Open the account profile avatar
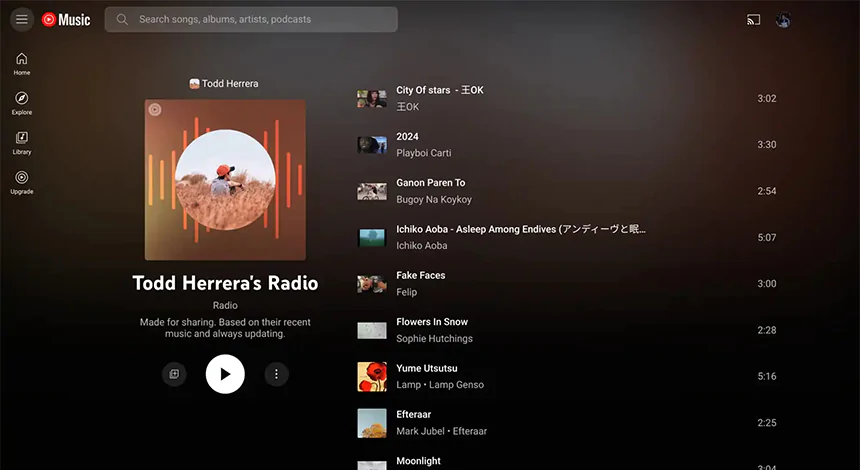 (x=783, y=20)
